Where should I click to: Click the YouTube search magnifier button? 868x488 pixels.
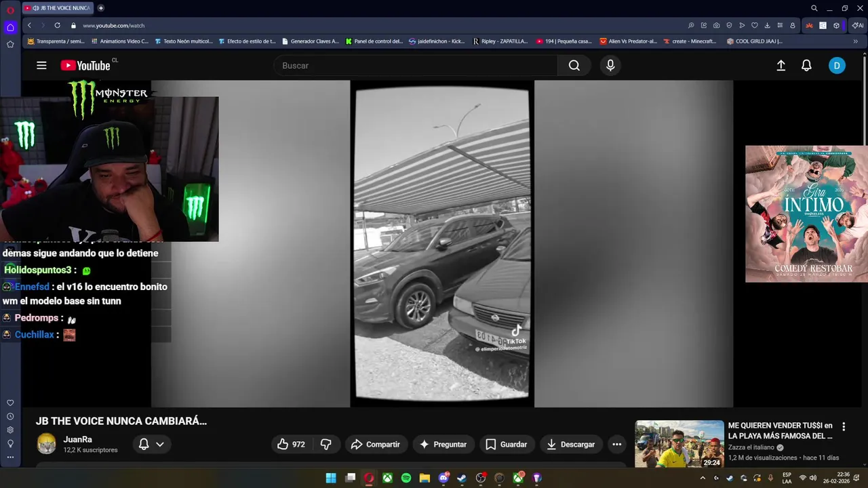pos(574,66)
